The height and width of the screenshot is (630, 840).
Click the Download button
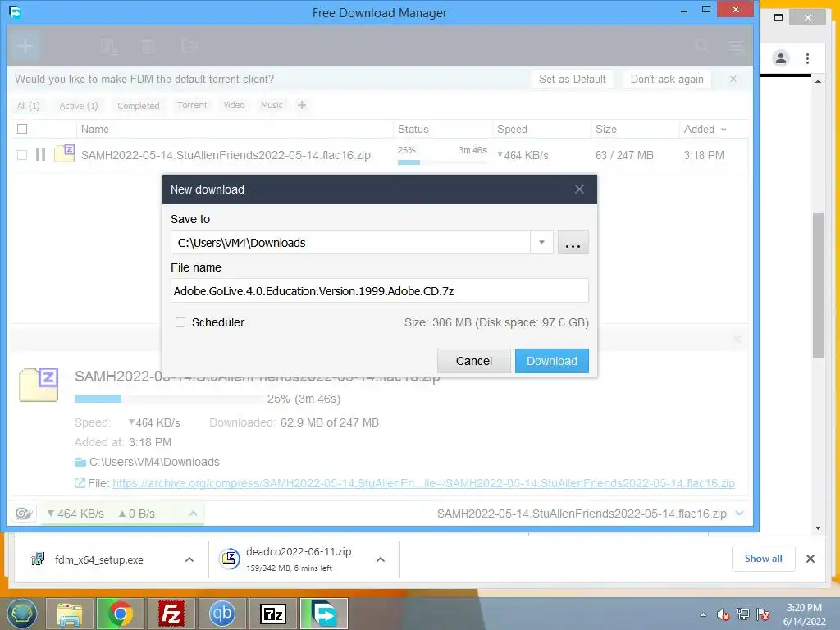[x=552, y=361]
